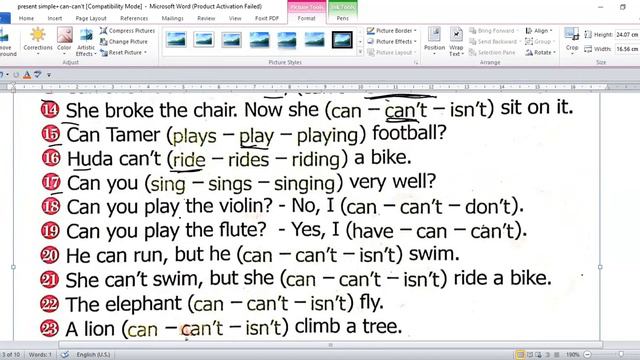640x360 pixels.
Task: Open the picture Color options
Action: pyautogui.click(x=64, y=41)
